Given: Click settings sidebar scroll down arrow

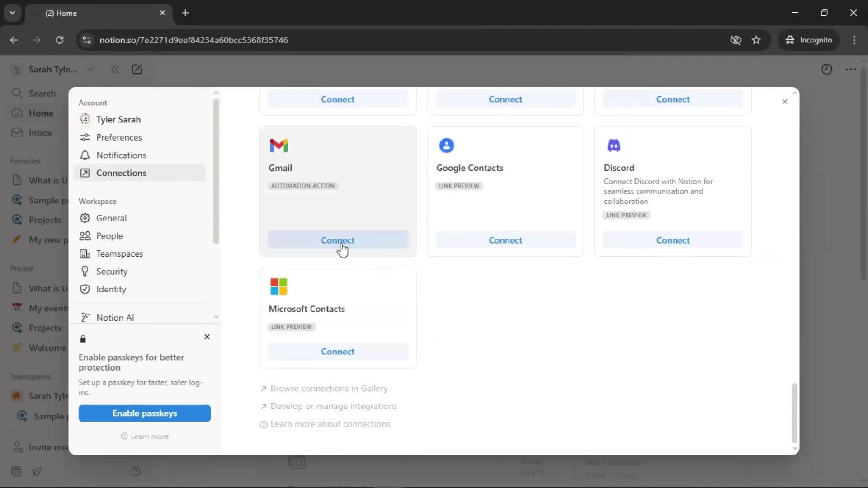Looking at the screenshot, I should (216, 317).
